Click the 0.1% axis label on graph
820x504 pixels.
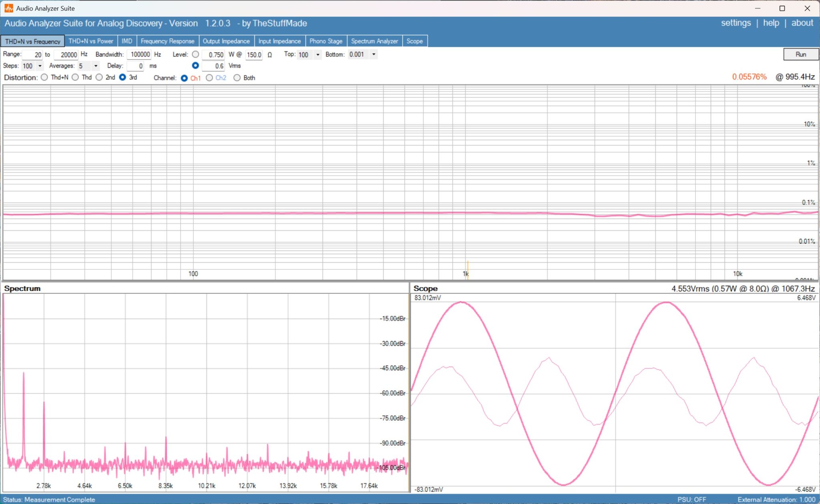808,203
